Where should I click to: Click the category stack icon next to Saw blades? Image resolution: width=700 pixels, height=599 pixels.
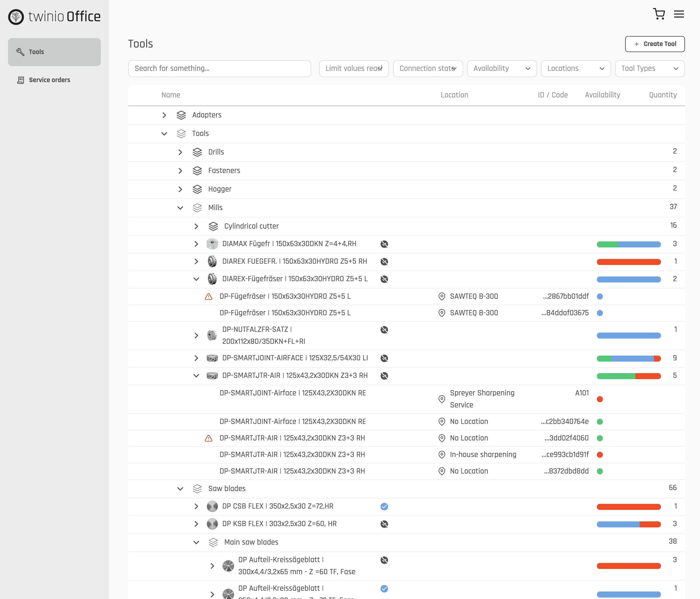(x=197, y=489)
